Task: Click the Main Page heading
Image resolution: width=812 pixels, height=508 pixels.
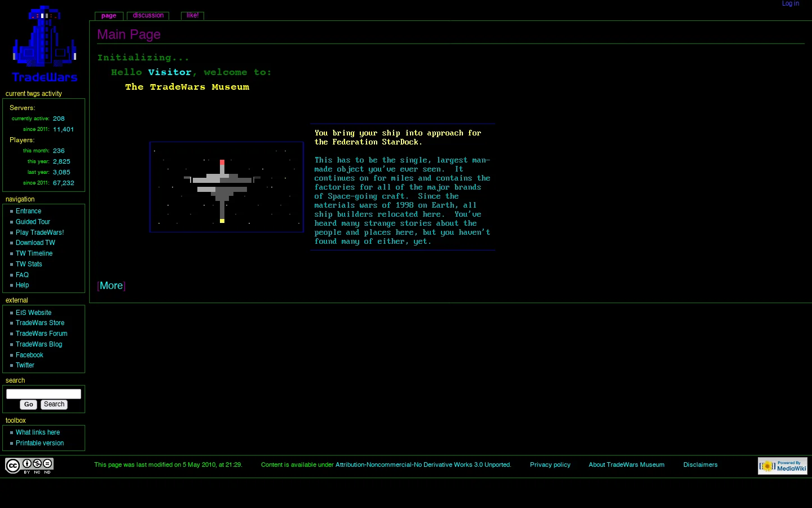Action: pos(129,34)
